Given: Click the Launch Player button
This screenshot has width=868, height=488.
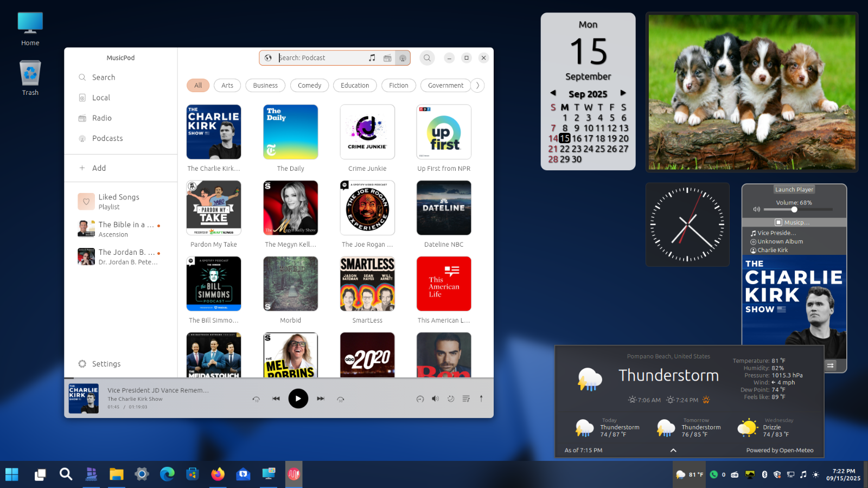Looking at the screenshot, I should tap(794, 190).
